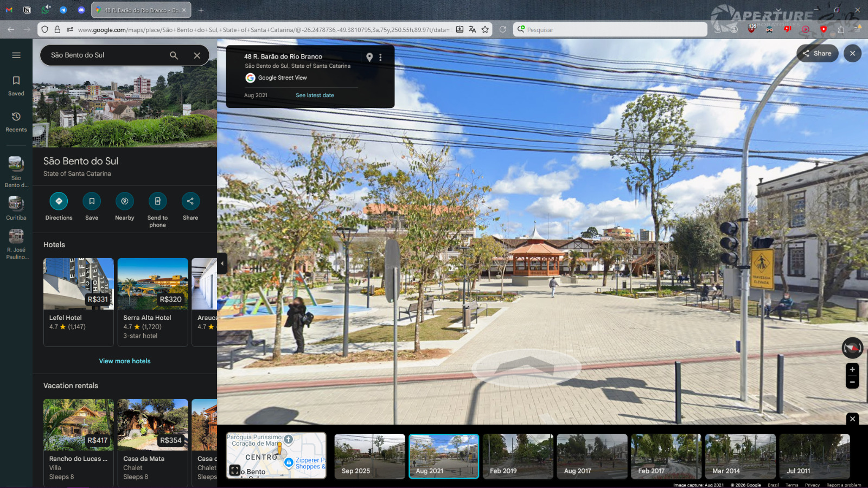The width and height of the screenshot is (868, 488).
Task: Click the Directions icon button
Action: (59, 201)
